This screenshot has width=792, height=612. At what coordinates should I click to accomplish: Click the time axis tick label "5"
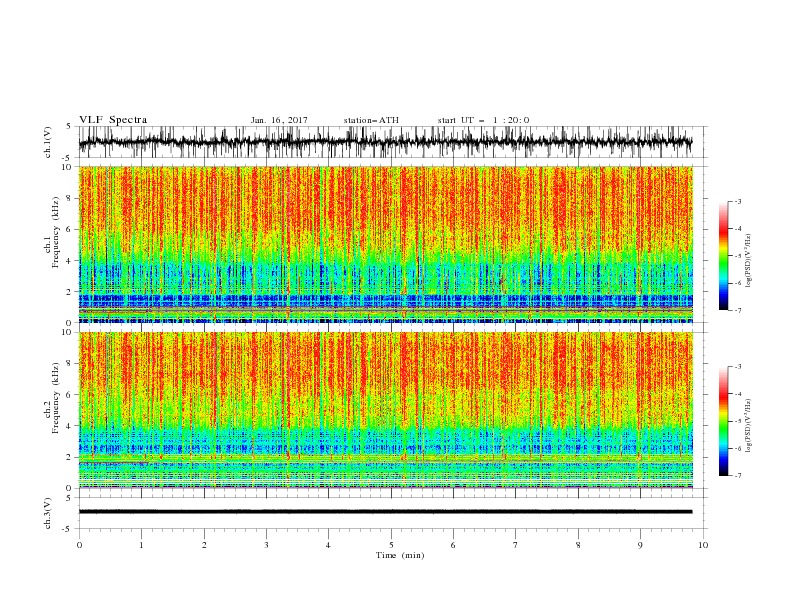(391, 545)
